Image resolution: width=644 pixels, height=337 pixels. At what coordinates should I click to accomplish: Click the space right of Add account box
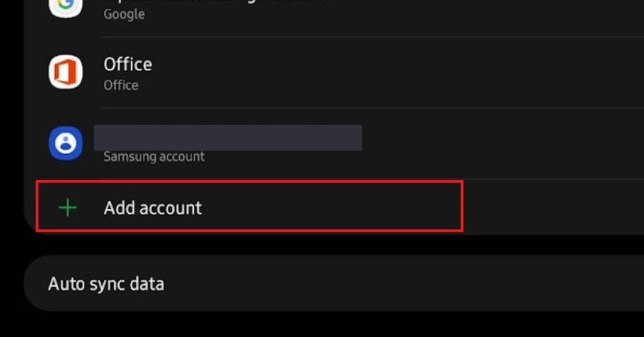pyautogui.click(x=553, y=207)
